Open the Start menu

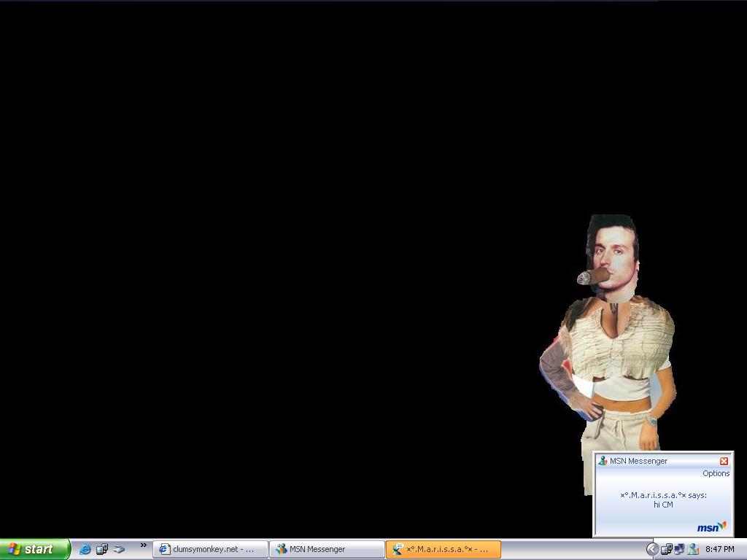[34, 549]
